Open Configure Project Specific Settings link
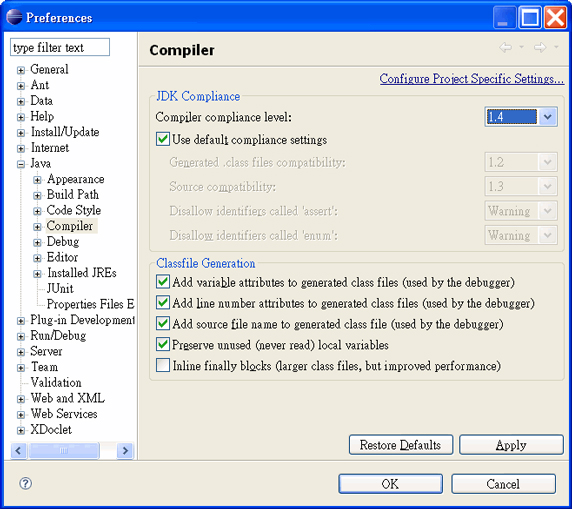The height and width of the screenshot is (509, 572). (472, 78)
